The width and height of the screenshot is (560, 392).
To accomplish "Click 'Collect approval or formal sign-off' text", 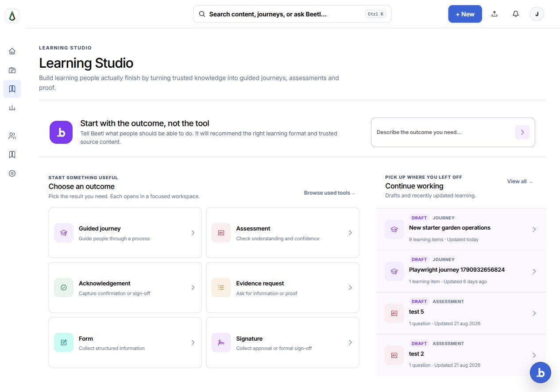I will pyautogui.click(x=274, y=348).
